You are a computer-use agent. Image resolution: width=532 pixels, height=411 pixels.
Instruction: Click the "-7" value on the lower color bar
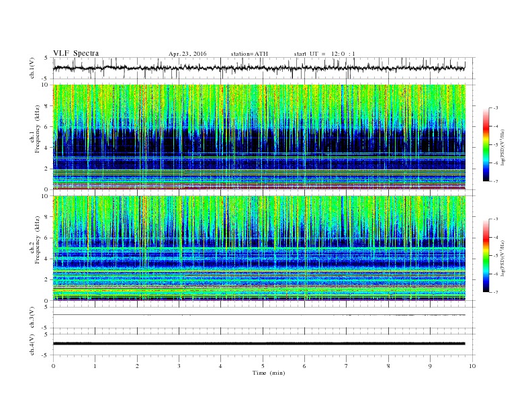tap(496, 292)
